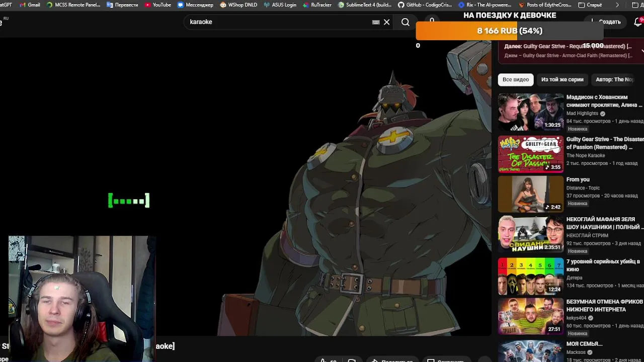Open the SublimeText 4 bookmark
The height and width of the screenshot is (362, 644).
365,5
